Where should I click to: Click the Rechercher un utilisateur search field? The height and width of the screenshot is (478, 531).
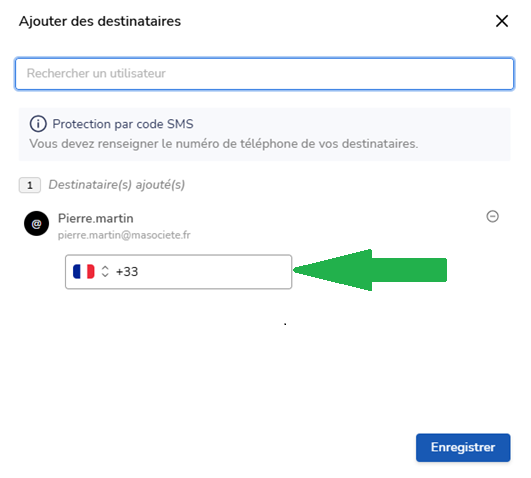pos(264,74)
